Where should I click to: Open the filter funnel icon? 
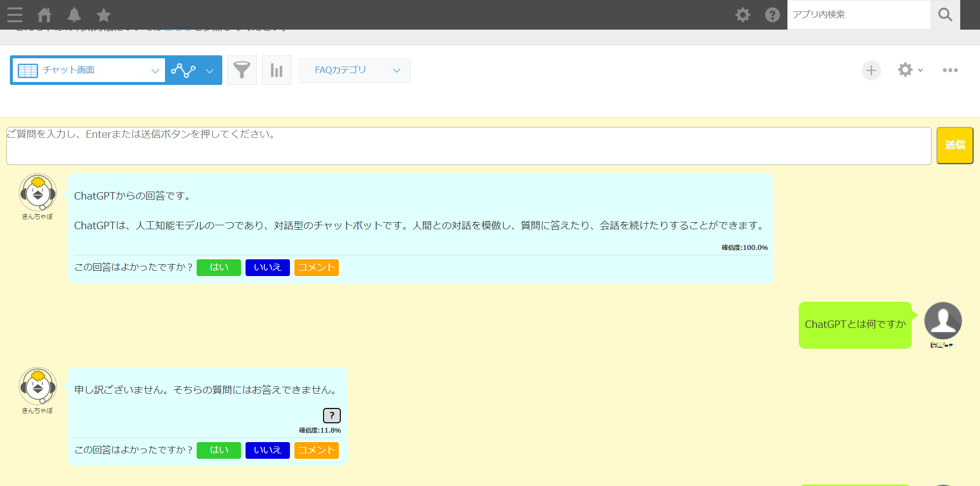pos(242,70)
